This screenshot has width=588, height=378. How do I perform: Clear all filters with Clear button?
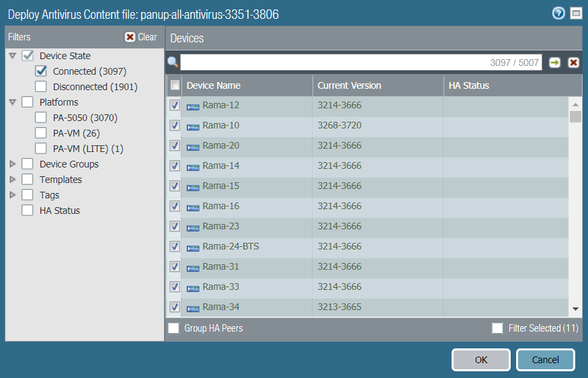[x=141, y=37]
